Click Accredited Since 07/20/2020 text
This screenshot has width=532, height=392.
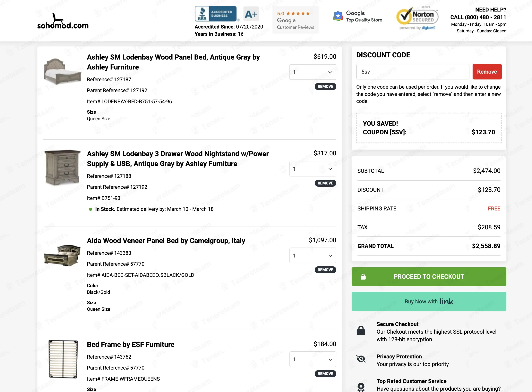229,27
